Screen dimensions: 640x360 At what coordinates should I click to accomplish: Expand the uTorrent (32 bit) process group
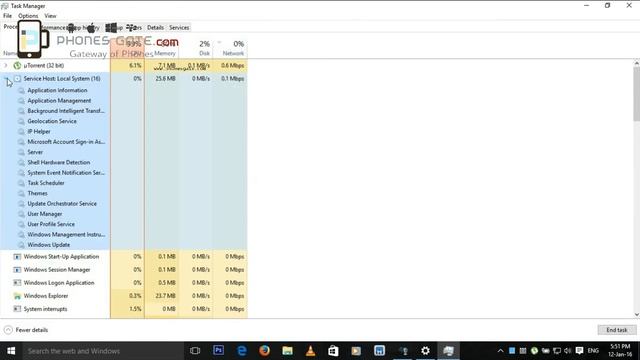(6, 65)
